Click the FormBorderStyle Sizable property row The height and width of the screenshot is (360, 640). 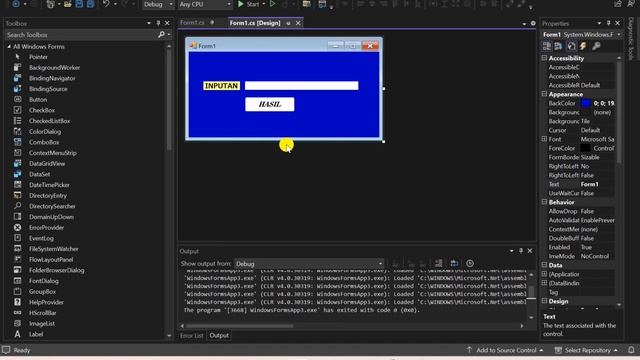coord(581,157)
